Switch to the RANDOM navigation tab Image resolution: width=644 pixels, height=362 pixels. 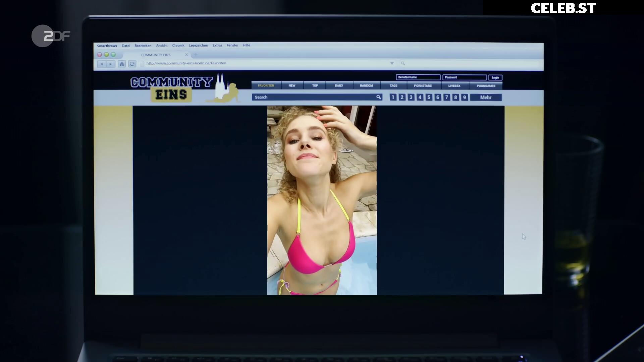click(x=366, y=86)
